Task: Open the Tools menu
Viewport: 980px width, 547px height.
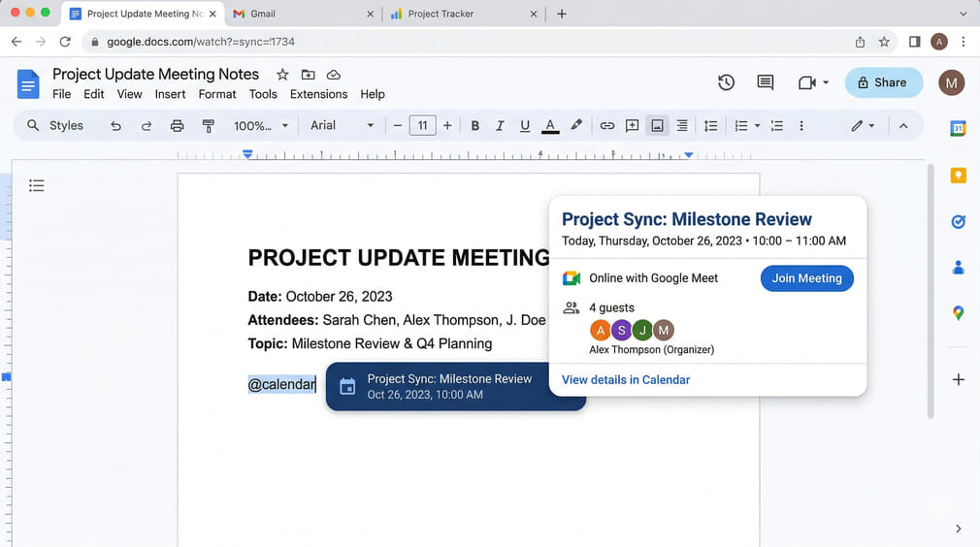Action: pos(263,94)
